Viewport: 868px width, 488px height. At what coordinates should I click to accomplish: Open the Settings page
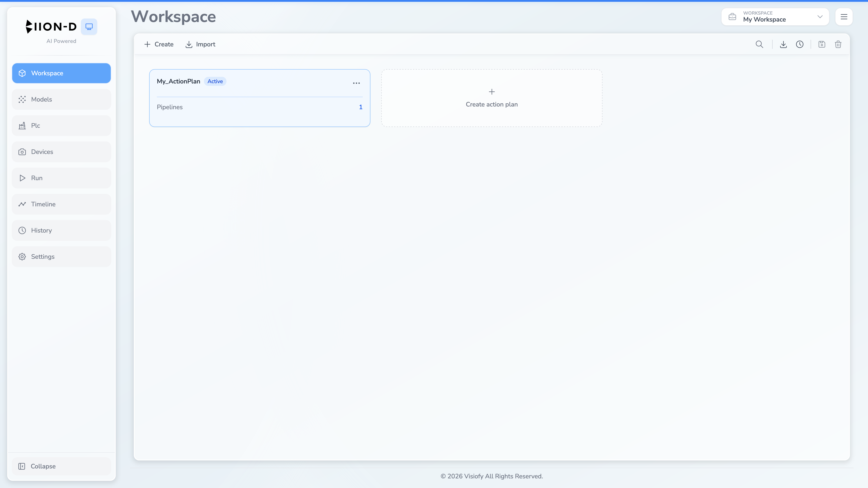click(61, 257)
